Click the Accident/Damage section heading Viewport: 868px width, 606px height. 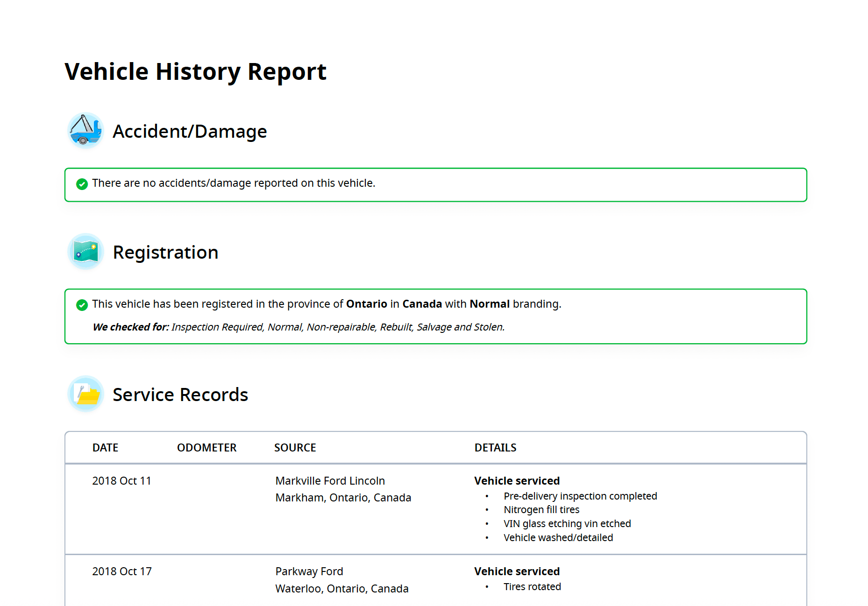[190, 132]
